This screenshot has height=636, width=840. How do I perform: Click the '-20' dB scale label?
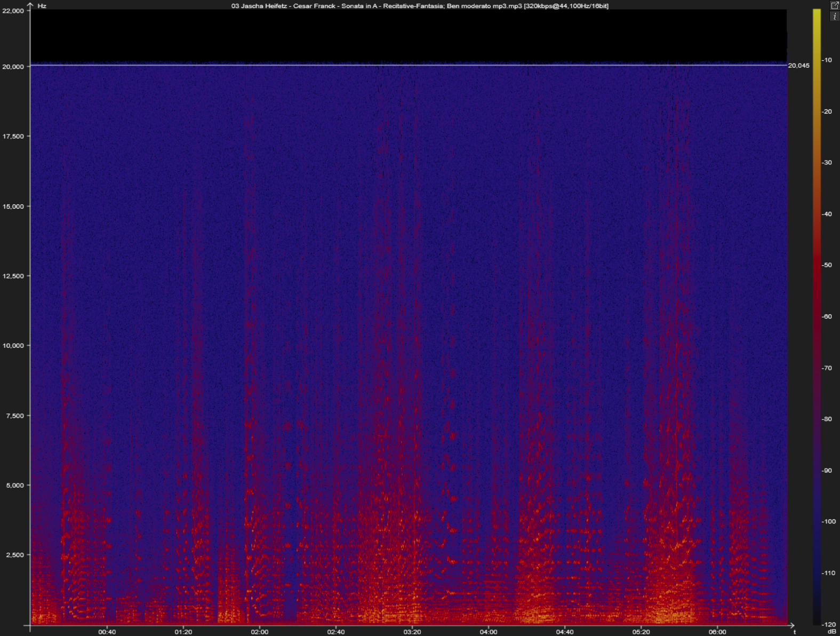[x=827, y=112]
